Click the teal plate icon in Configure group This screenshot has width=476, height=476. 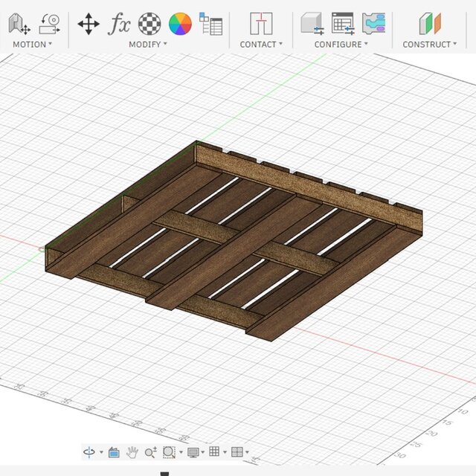coord(373,24)
